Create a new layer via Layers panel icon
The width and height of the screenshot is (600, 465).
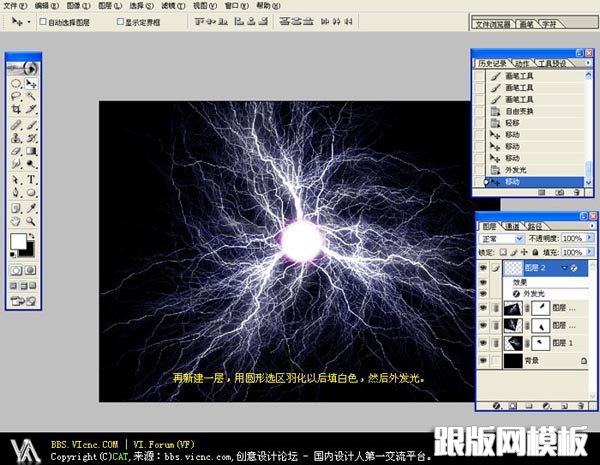[564, 405]
